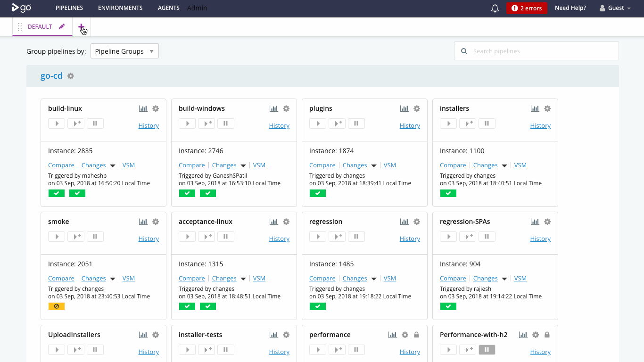This screenshot has width=644, height=362.
Task: Open ENVIRONMENTS in top menu
Action: [120, 8]
